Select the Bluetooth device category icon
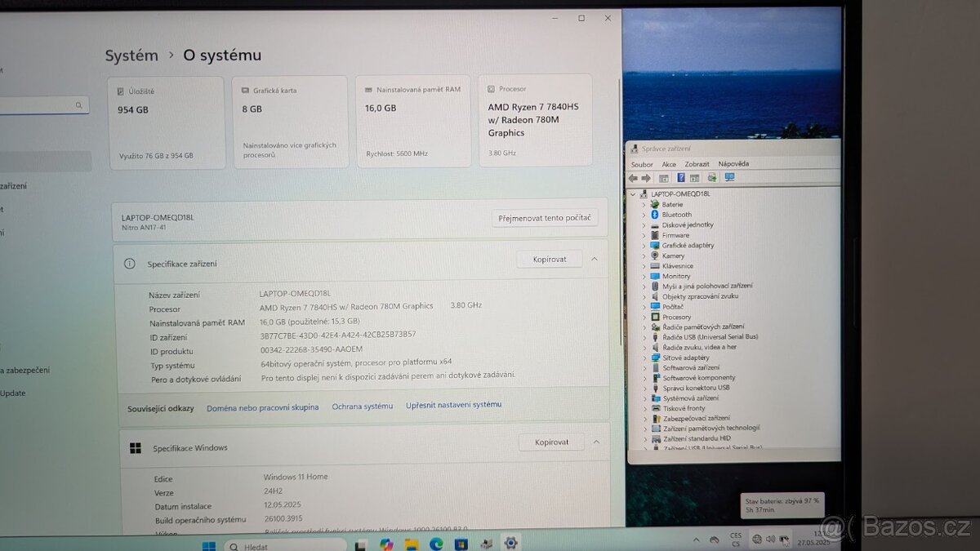Image resolution: width=980 pixels, height=551 pixels. 653,214
